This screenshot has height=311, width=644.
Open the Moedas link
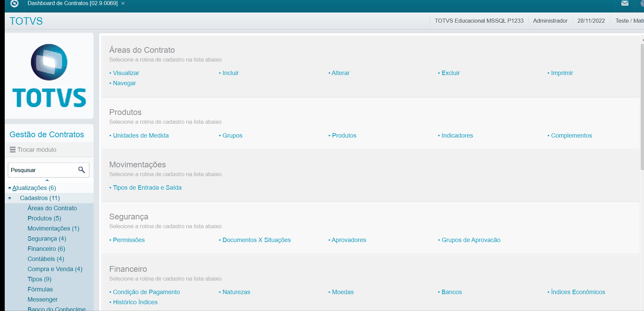pyautogui.click(x=343, y=292)
